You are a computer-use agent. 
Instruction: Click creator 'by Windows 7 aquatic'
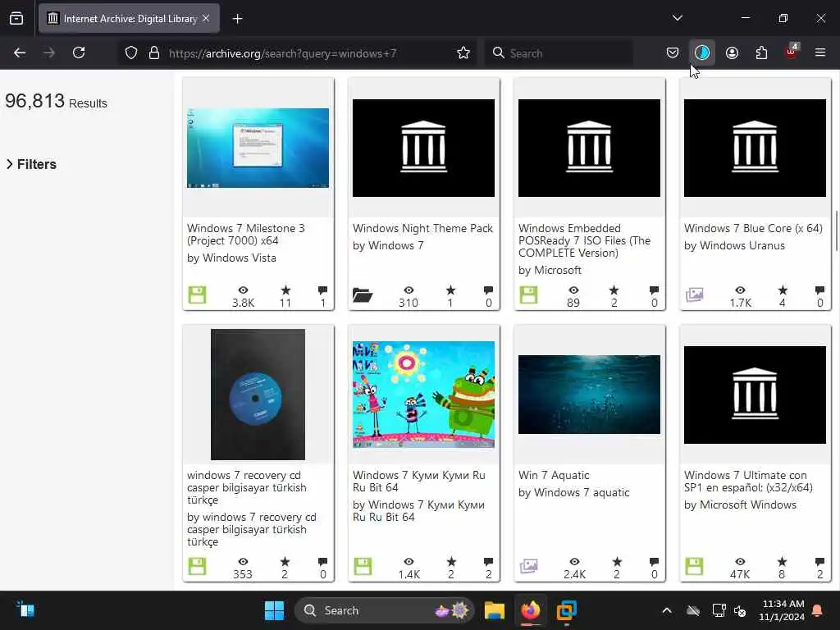[x=573, y=492]
